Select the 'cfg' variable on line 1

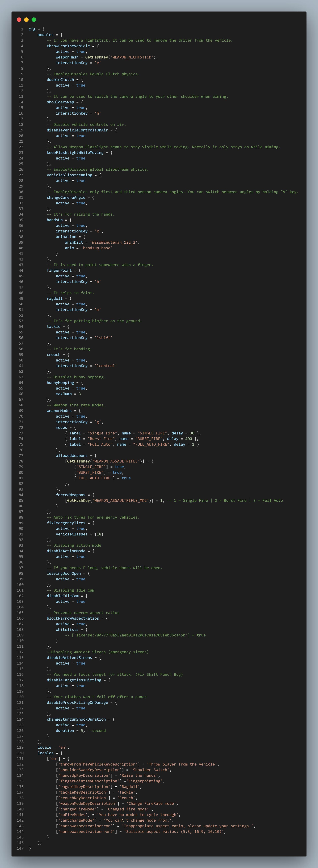tap(32, 29)
